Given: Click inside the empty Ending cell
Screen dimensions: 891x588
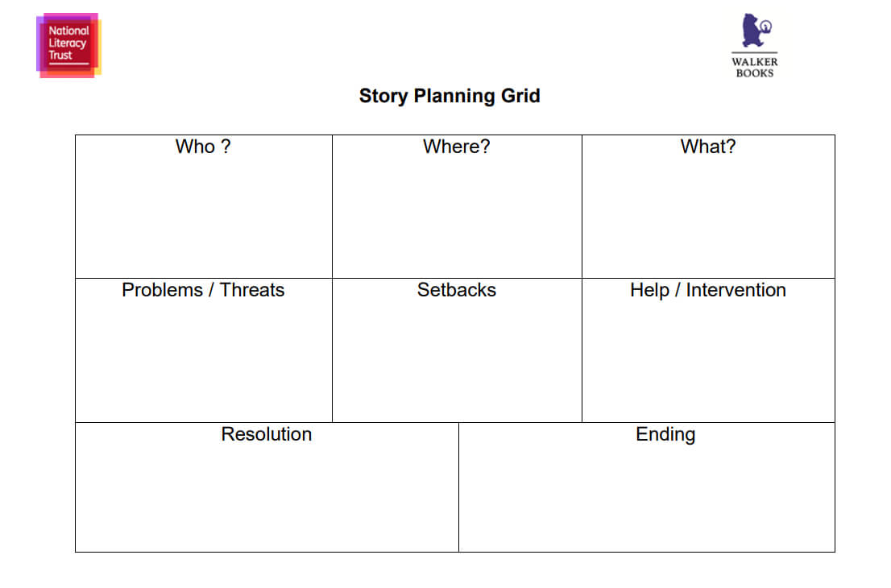Looking at the screenshot, I should (x=647, y=497).
